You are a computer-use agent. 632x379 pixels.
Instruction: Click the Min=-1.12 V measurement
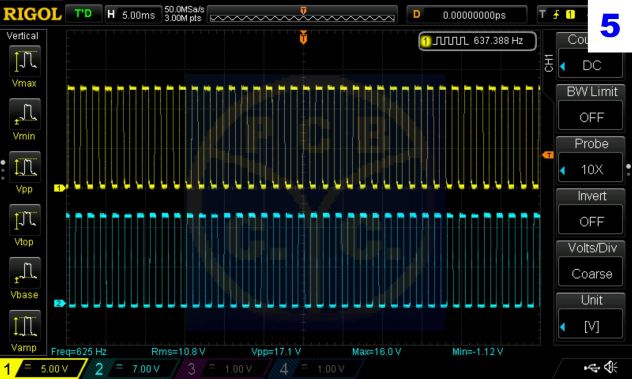tap(478, 351)
